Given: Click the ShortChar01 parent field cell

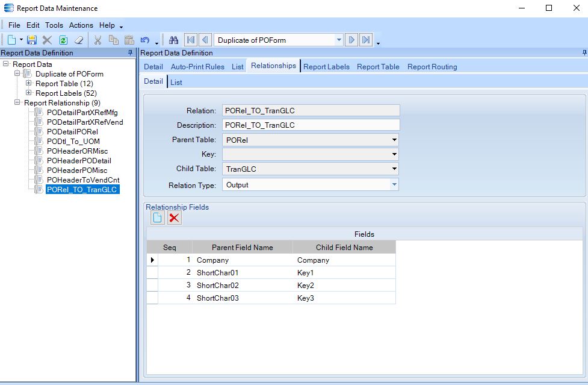Looking at the screenshot, I should 244,273.
